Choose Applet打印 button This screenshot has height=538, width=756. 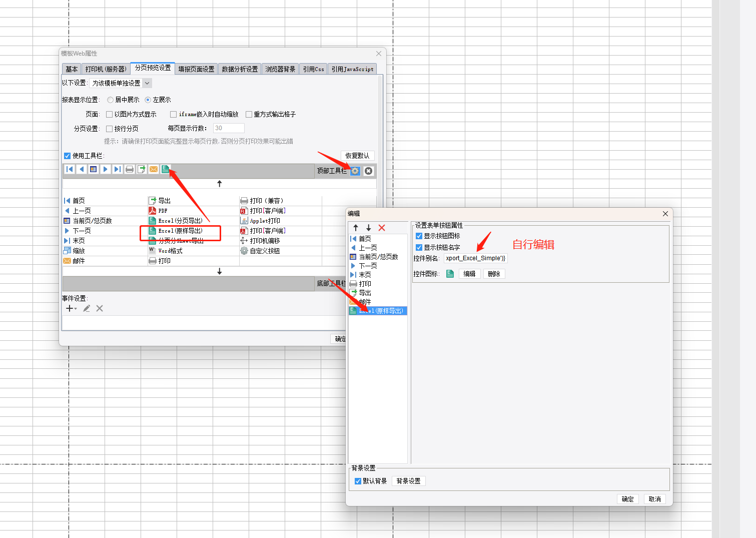tap(260, 221)
